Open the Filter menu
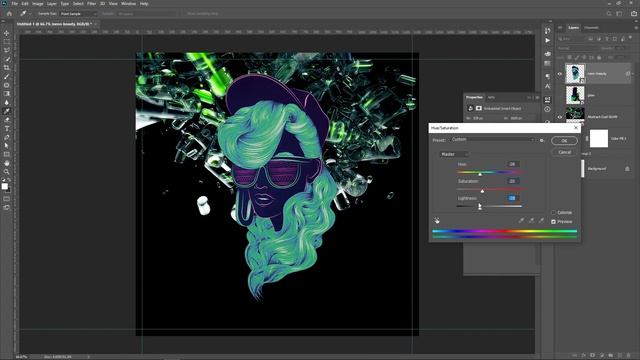The image size is (640, 360). pos(91,4)
